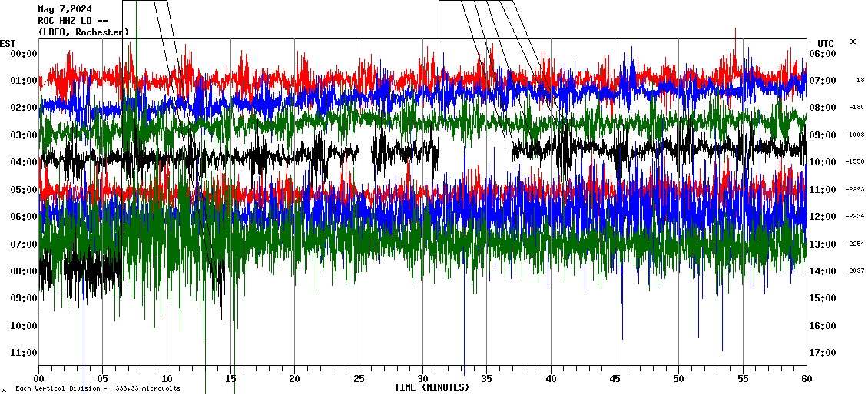The height and width of the screenshot is (399, 868).
Task: Click the DC offset value -2037
Action: [x=855, y=271]
